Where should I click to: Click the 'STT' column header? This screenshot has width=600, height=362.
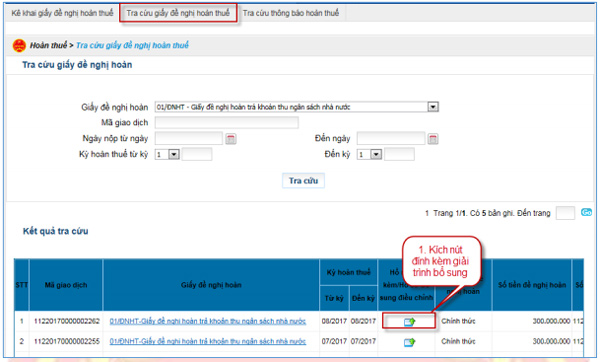(x=21, y=285)
